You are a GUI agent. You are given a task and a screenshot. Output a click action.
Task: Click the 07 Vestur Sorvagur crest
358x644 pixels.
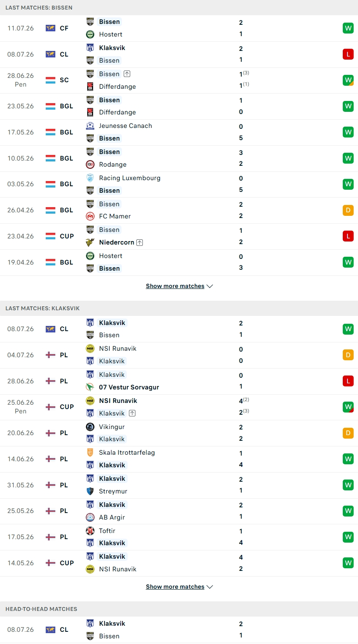pyautogui.click(x=90, y=387)
